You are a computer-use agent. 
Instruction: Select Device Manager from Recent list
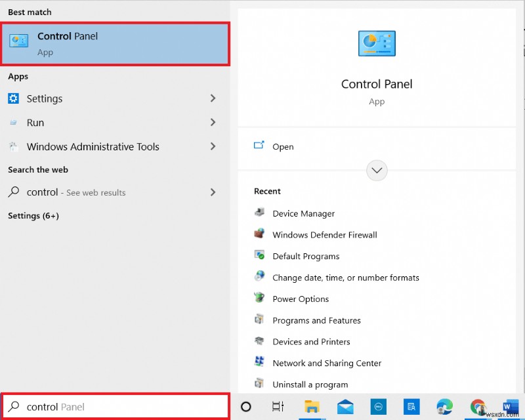click(x=303, y=213)
